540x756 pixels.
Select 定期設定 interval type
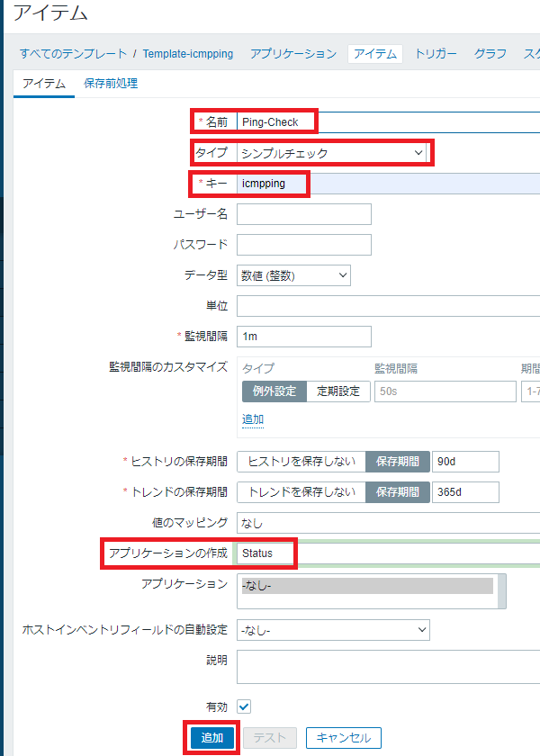click(x=338, y=391)
